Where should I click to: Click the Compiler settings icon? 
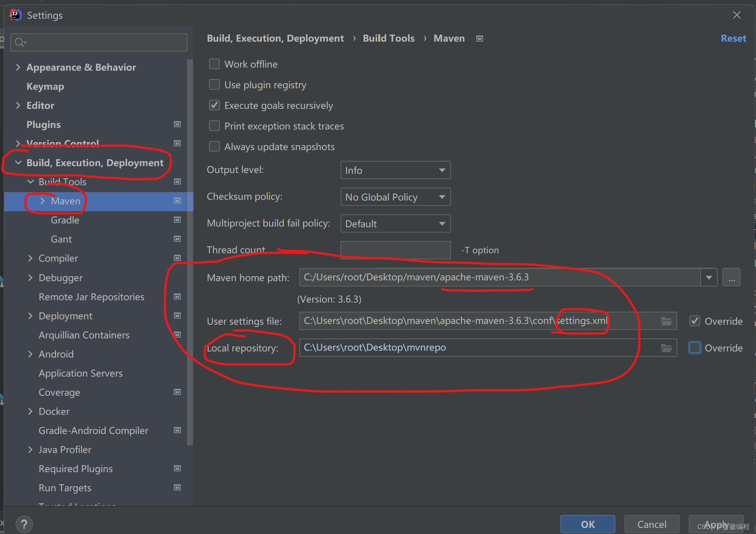tap(177, 257)
